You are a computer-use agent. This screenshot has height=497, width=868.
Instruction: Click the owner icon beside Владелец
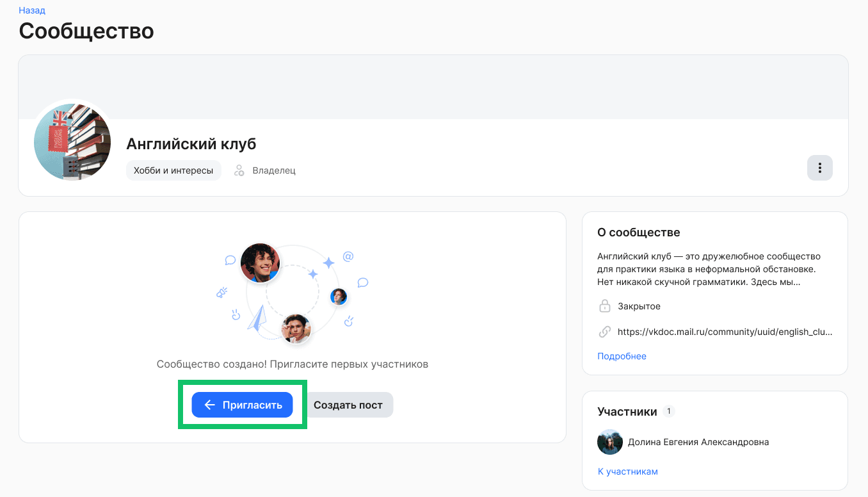pos(239,170)
